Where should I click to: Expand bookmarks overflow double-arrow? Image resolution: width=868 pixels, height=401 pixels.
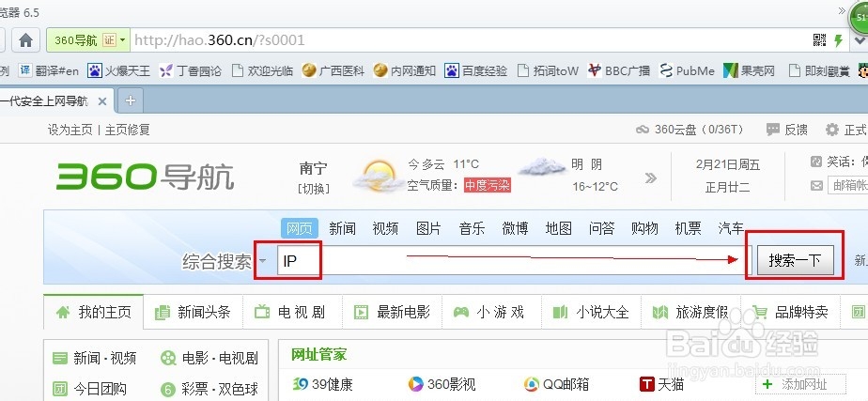(842, 10)
